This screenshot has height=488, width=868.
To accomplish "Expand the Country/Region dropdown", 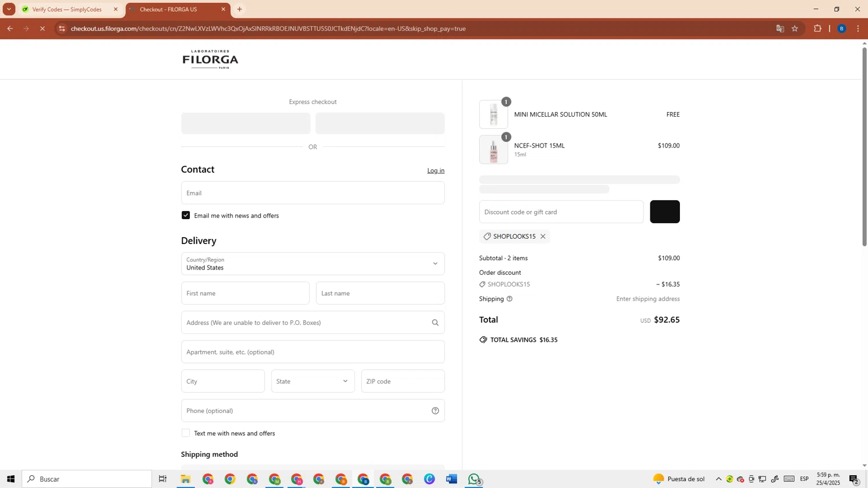I will coord(313,264).
